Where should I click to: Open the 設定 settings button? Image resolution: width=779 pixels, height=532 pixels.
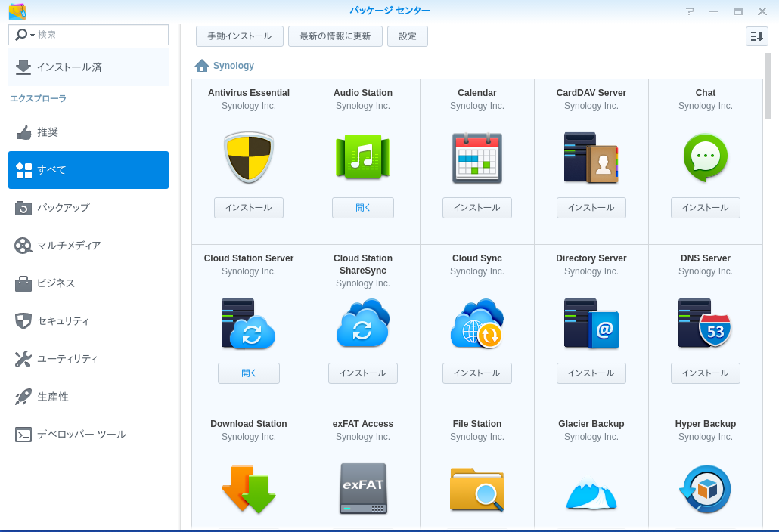(x=408, y=36)
